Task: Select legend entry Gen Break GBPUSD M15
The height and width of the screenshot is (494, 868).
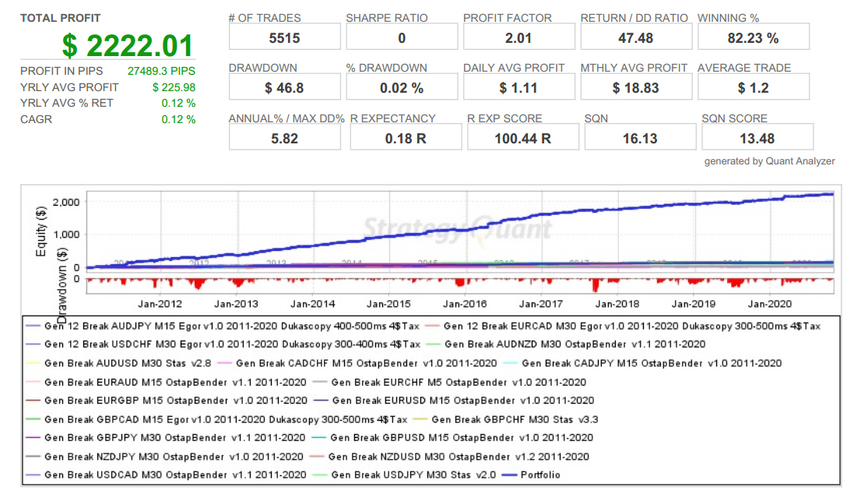Action: (x=452, y=438)
